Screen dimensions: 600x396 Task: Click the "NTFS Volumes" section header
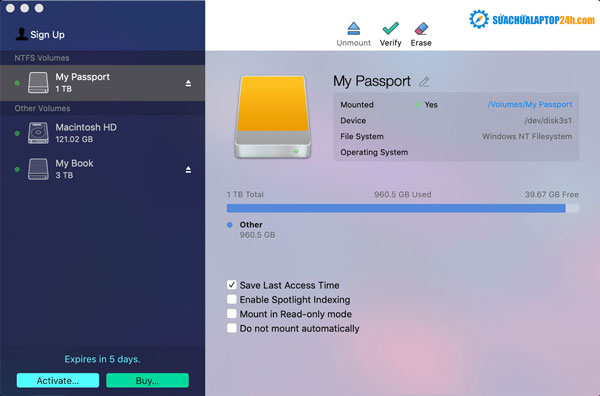[x=42, y=58]
